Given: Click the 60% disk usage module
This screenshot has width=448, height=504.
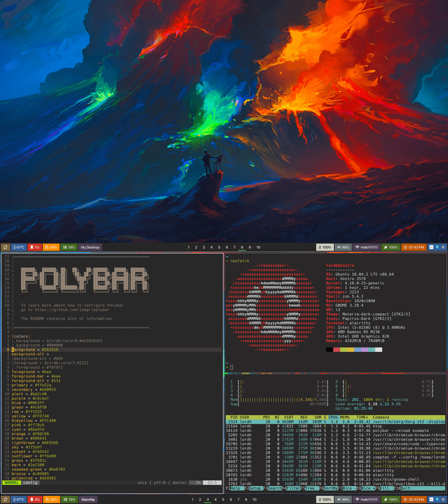Looking at the screenshot, I should tap(52, 499).
